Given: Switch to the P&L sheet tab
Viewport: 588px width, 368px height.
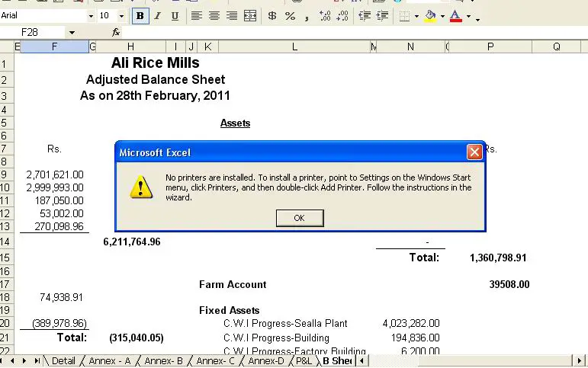Looking at the screenshot, I should tap(304, 361).
